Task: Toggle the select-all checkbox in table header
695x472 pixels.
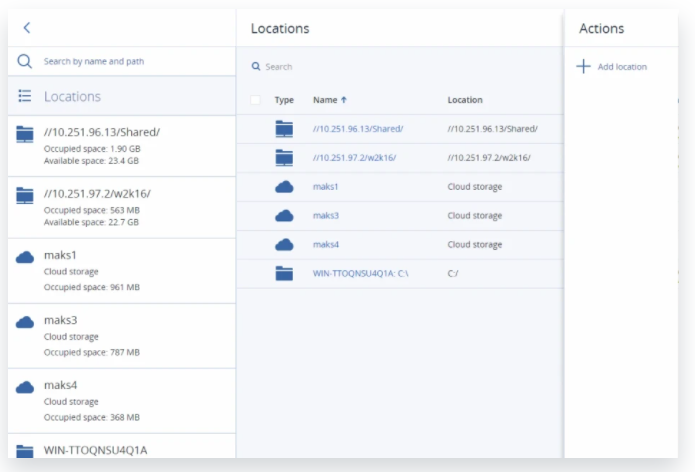Action: click(256, 100)
